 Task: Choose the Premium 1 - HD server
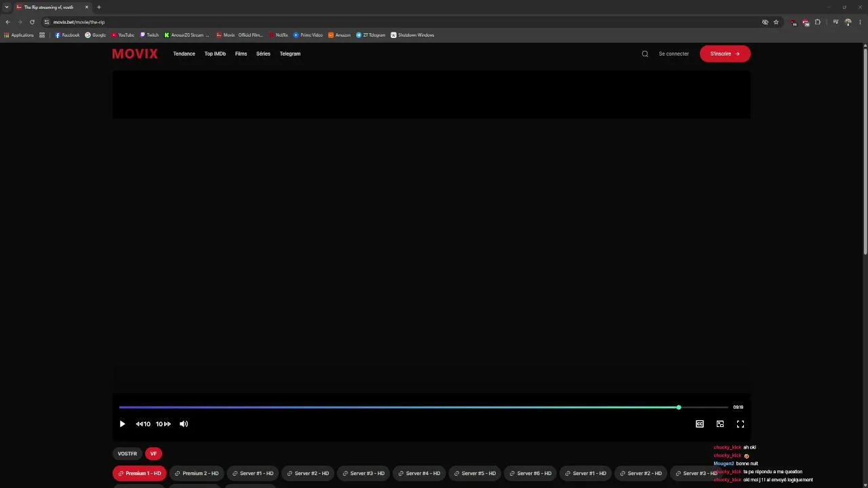(139, 473)
